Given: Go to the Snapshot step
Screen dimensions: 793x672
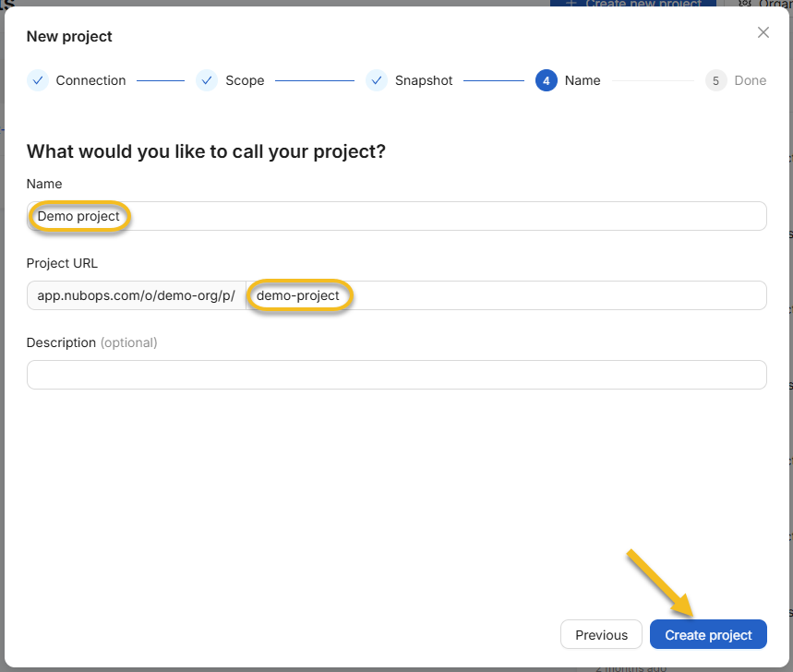Looking at the screenshot, I should click(409, 80).
